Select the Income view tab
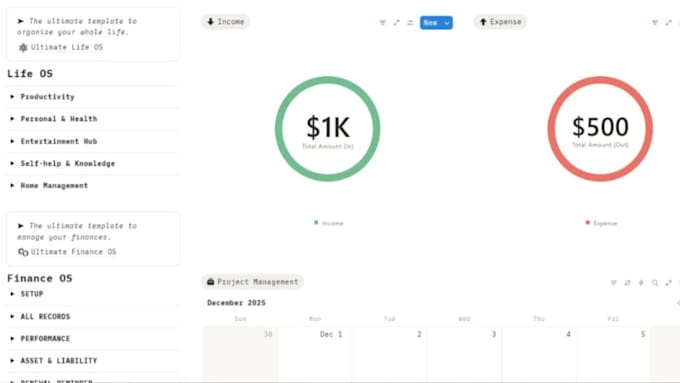This screenshot has height=383, width=680. (x=226, y=22)
